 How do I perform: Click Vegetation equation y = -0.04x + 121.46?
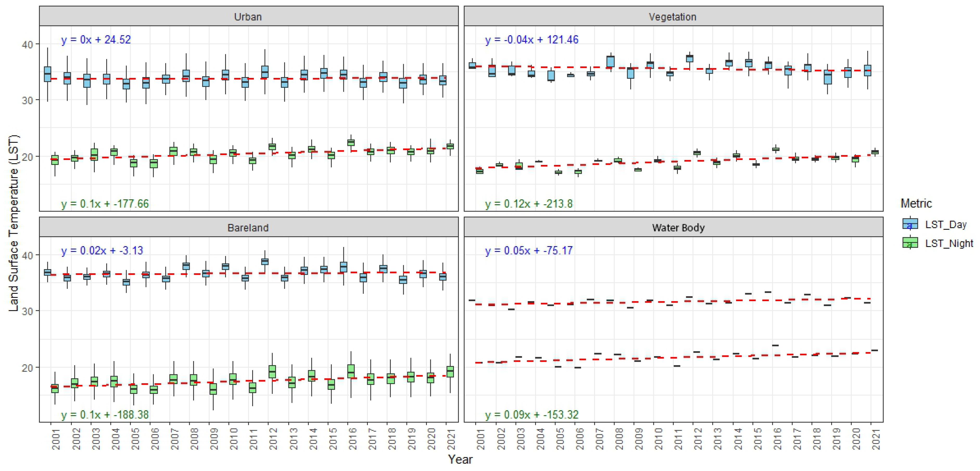pyautogui.click(x=532, y=40)
